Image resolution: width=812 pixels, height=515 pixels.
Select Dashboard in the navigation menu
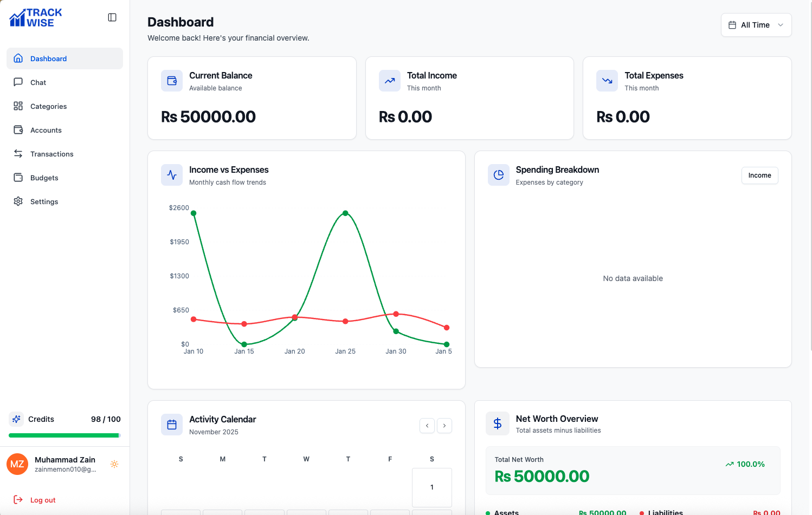(49, 58)
